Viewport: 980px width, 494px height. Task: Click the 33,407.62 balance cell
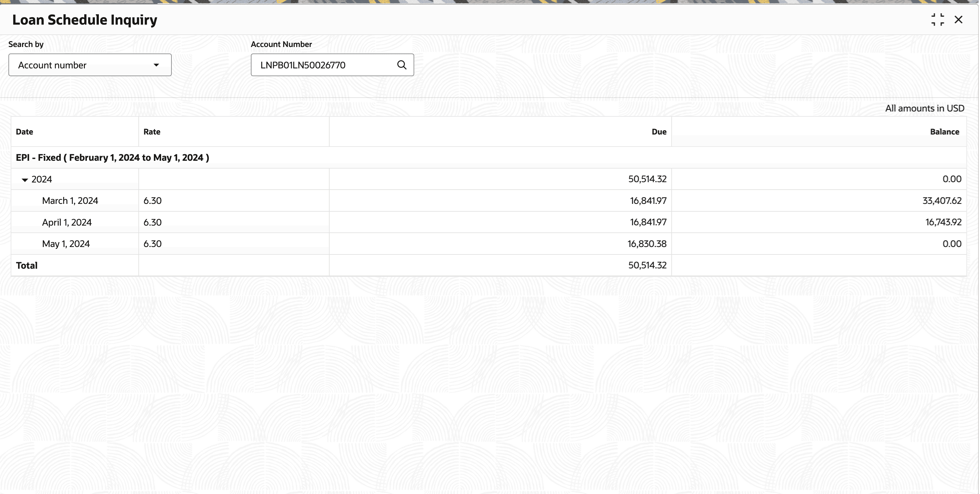[941, 201]
